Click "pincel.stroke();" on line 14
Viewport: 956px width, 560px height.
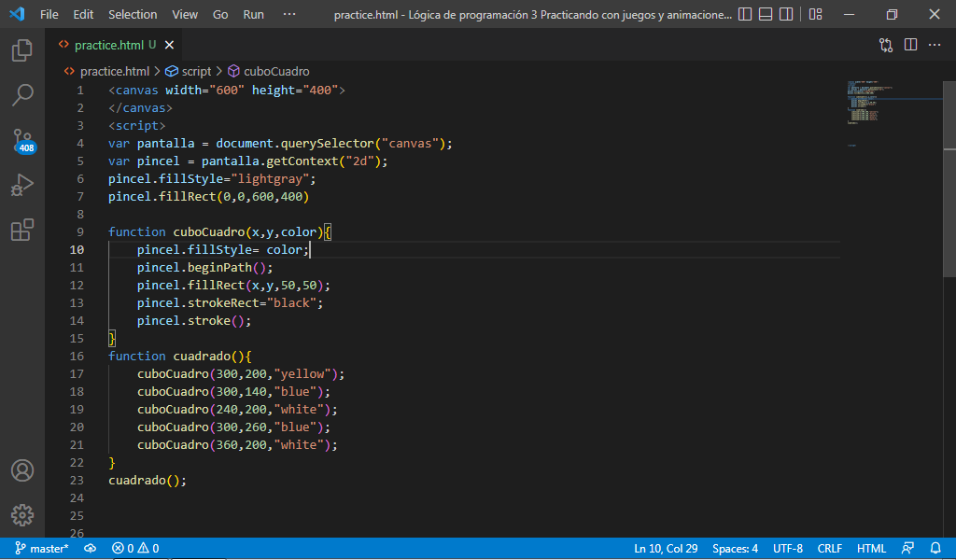[194, 320]
